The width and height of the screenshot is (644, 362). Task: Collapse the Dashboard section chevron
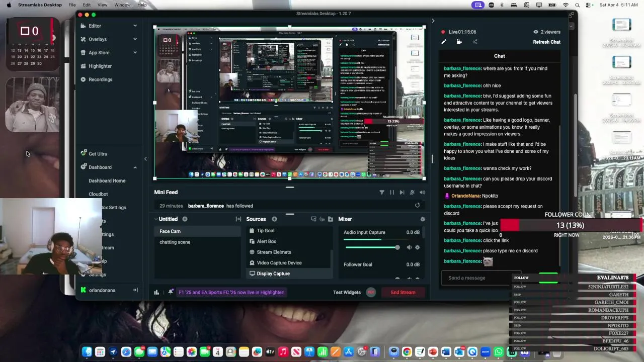(135, 167)
